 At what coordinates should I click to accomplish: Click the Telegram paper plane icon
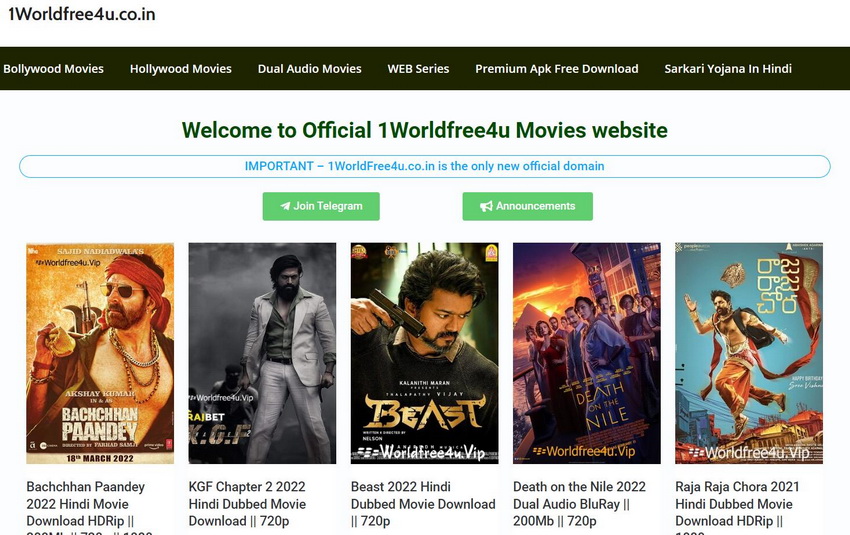click(x=285, y=206)
